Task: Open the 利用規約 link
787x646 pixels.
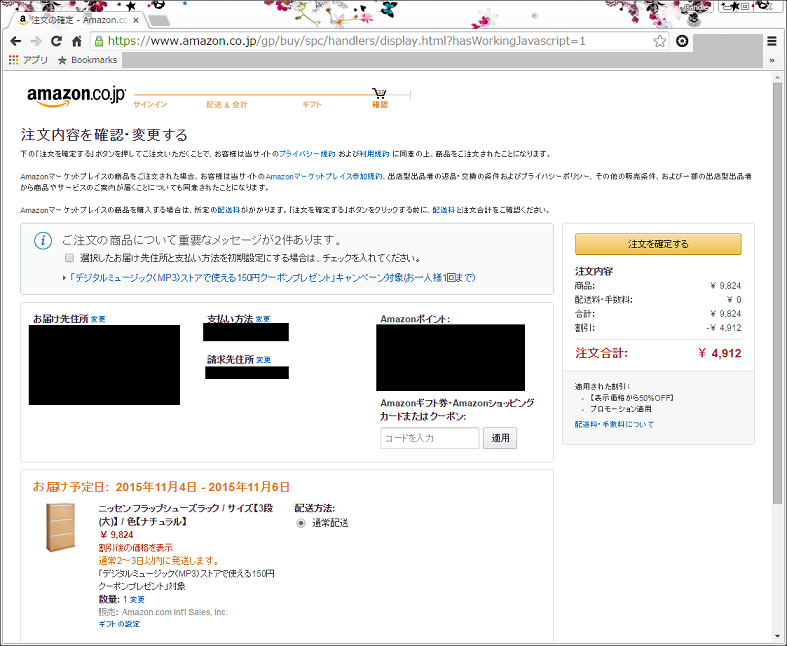Action: point(374,154)
